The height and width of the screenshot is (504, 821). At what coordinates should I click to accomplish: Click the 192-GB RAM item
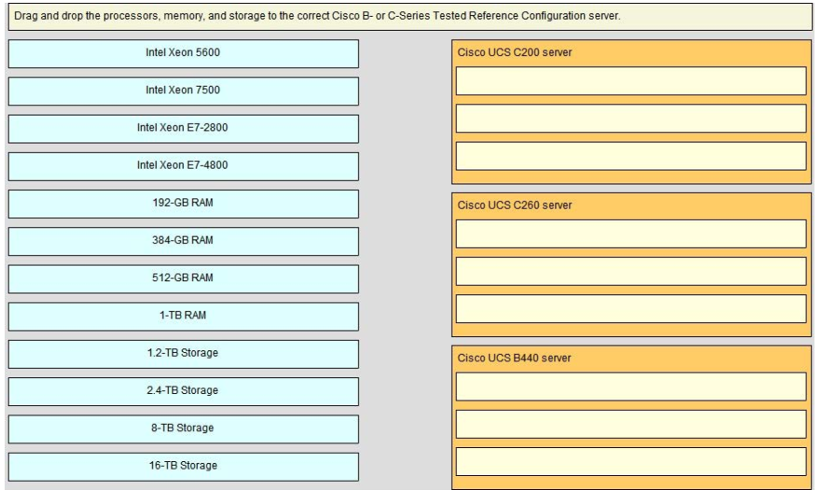click(184, 204)
